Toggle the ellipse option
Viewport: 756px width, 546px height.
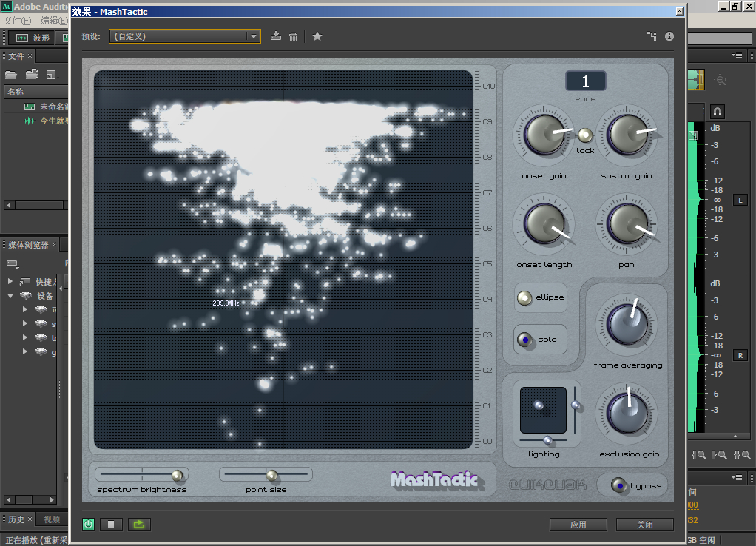(524, 297)
